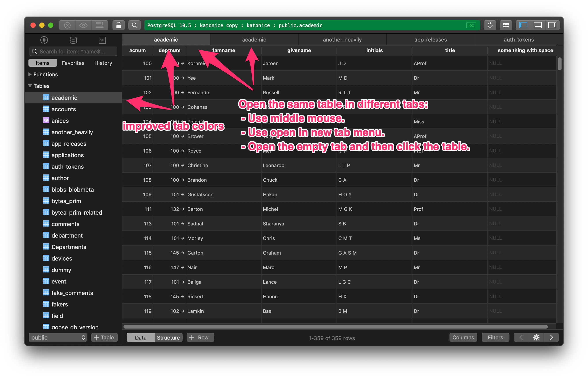Toggle the bottom panel visibility

(538, 25)
